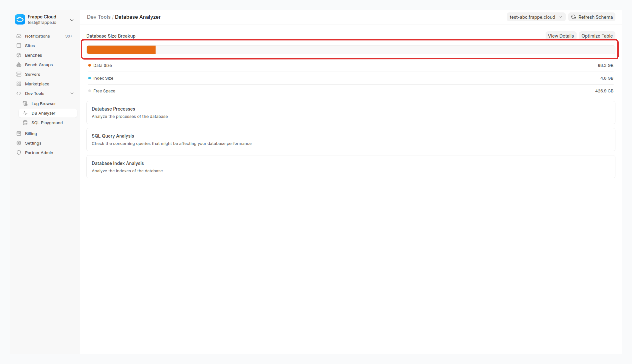The image size is (632, 364).
Task: Expand the Frappe Cloud account switcher chevron
Action: 72,20
